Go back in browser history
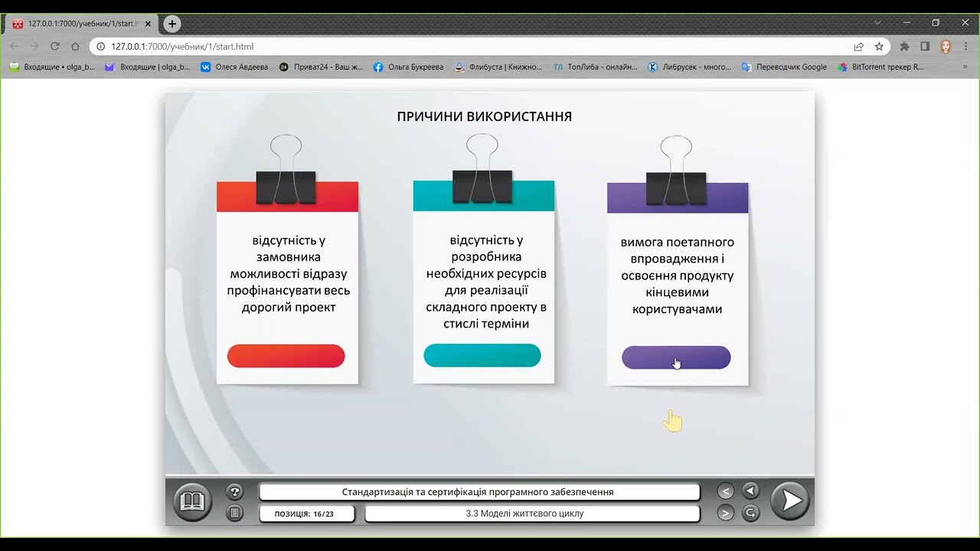 pyautogui.click(x=14, y=46)
